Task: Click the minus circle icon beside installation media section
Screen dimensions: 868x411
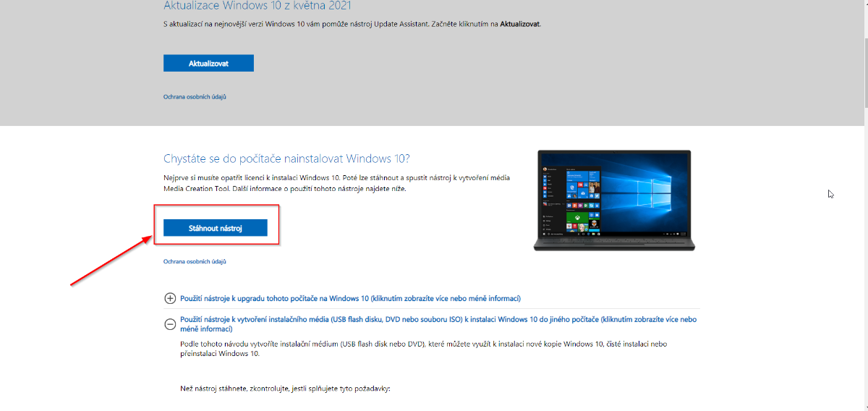Action: [x=170, y=324]
